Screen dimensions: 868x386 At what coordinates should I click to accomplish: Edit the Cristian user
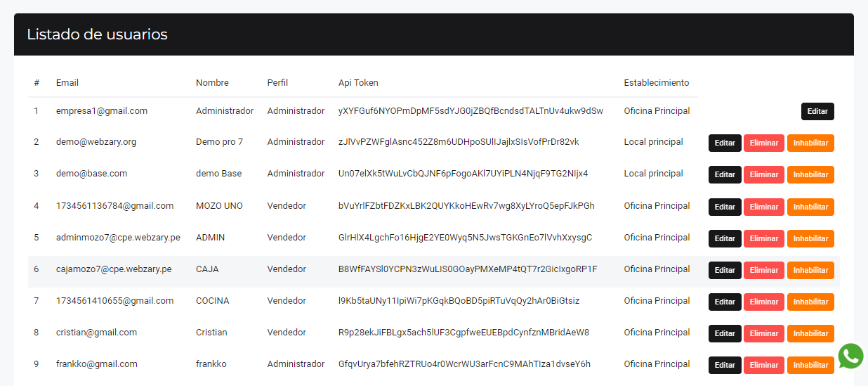[x=725, y=333]
